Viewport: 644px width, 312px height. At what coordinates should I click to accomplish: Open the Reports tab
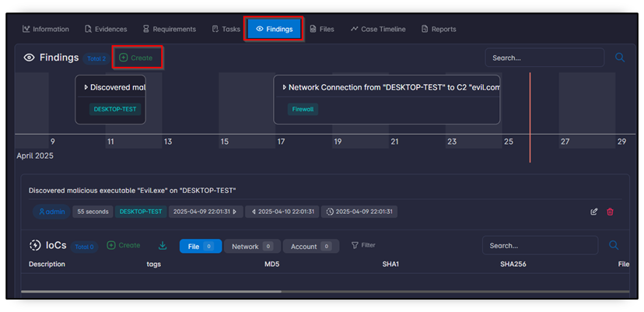tap(439, 30)
